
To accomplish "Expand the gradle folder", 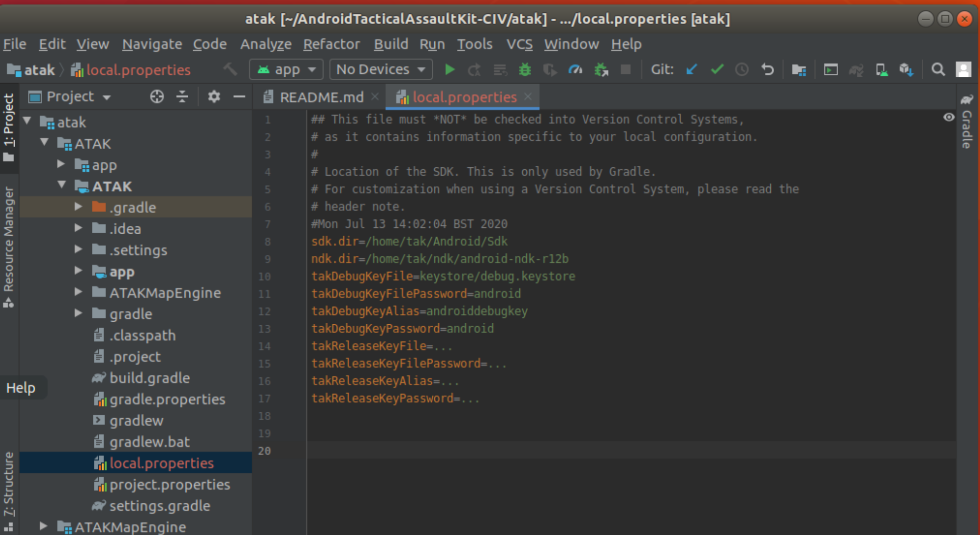I will pyautogui.click(x=78, y=313).
